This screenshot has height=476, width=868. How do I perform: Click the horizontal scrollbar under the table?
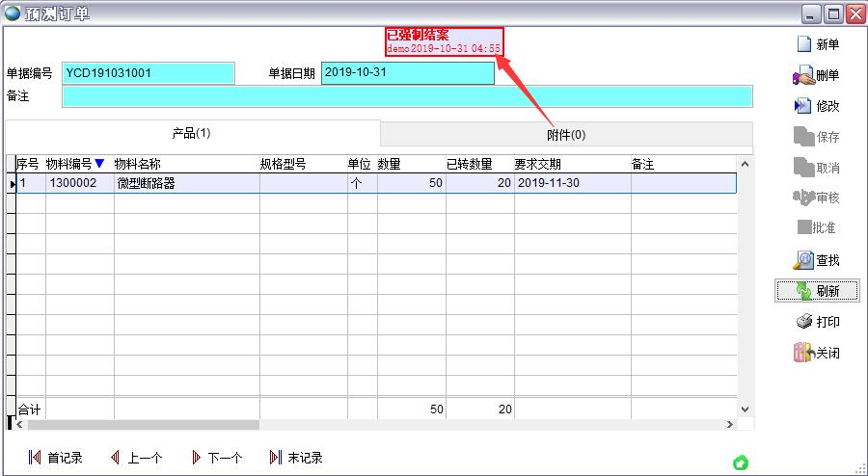tap(145, 424)
